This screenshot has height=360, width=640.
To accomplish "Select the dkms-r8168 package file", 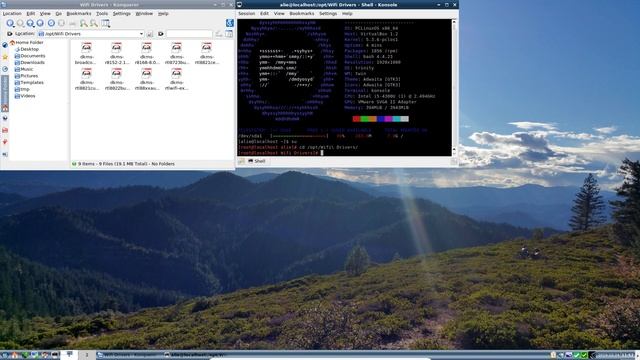I will point(147,54).
